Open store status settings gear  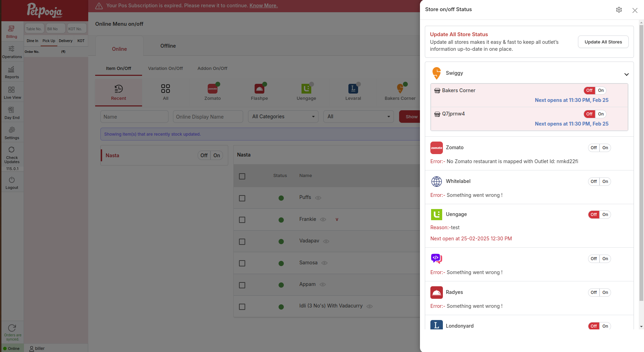(x=619, y=10)
